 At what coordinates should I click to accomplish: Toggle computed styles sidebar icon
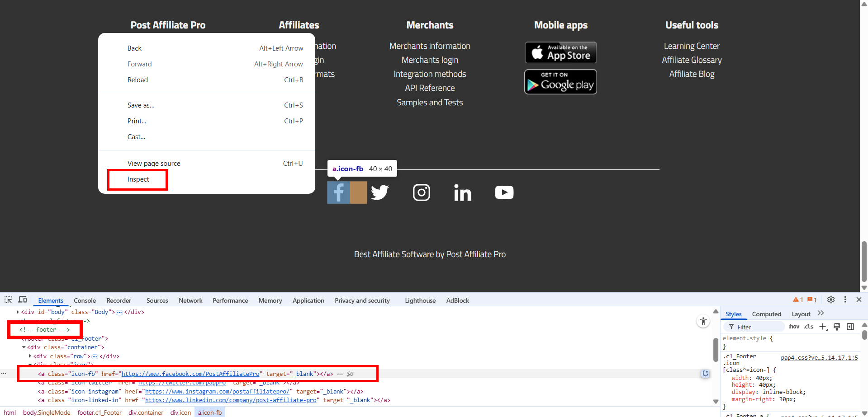point(850,327)
